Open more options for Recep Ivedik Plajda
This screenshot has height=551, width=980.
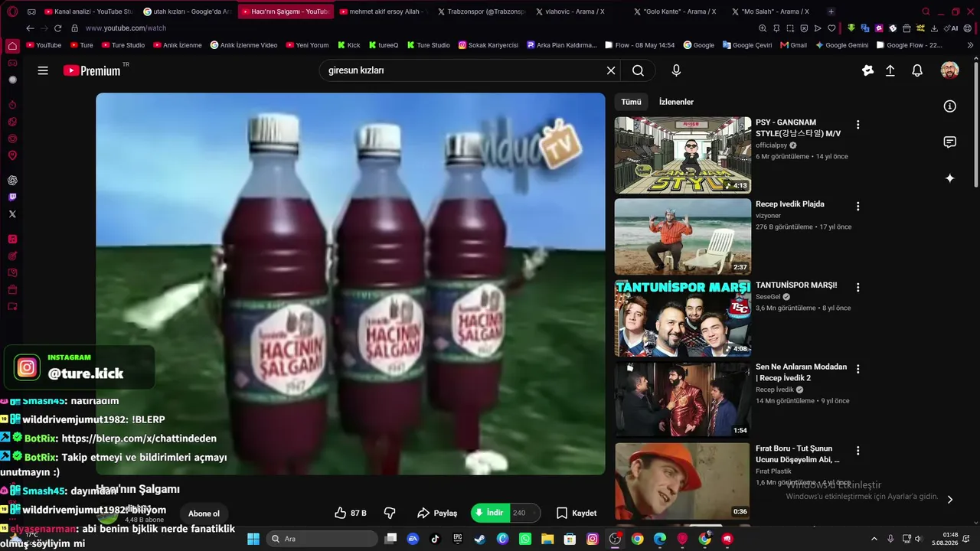coord(857,207)
